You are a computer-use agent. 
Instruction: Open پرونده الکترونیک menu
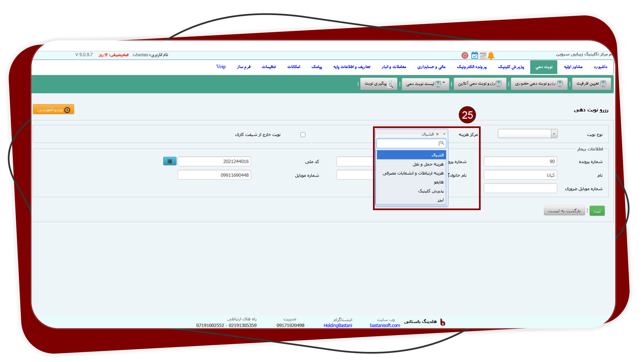472,67
